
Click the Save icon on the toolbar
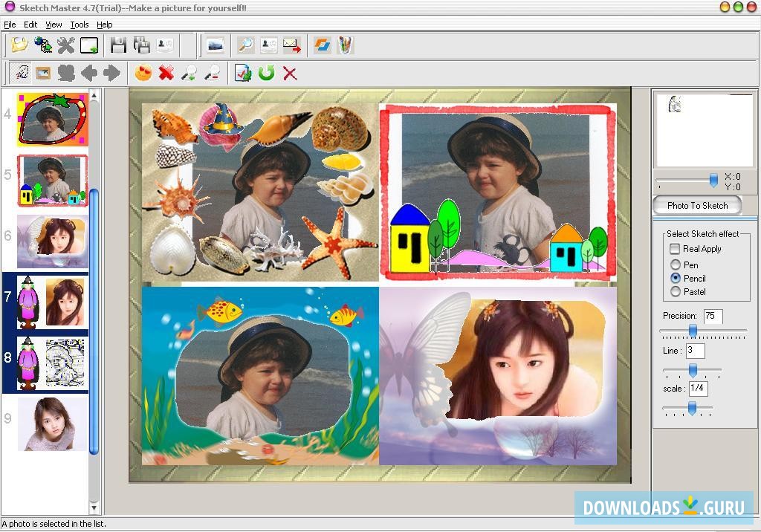tap(117, 45)
